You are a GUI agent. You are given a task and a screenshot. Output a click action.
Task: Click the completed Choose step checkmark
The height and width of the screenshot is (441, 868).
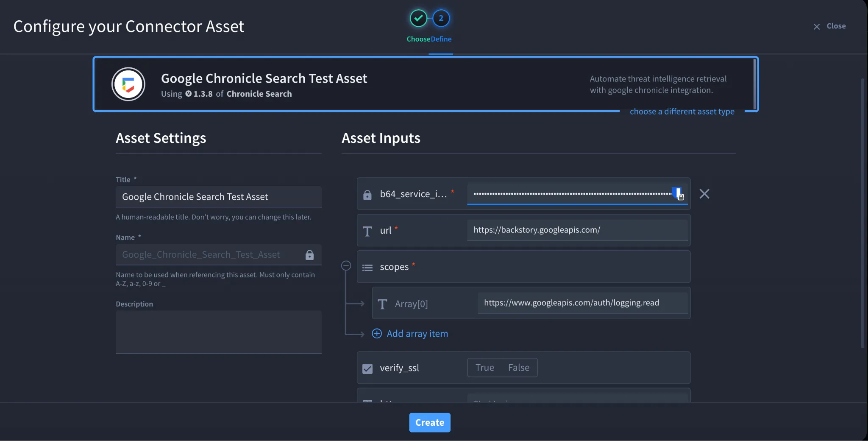coord(418,18)
